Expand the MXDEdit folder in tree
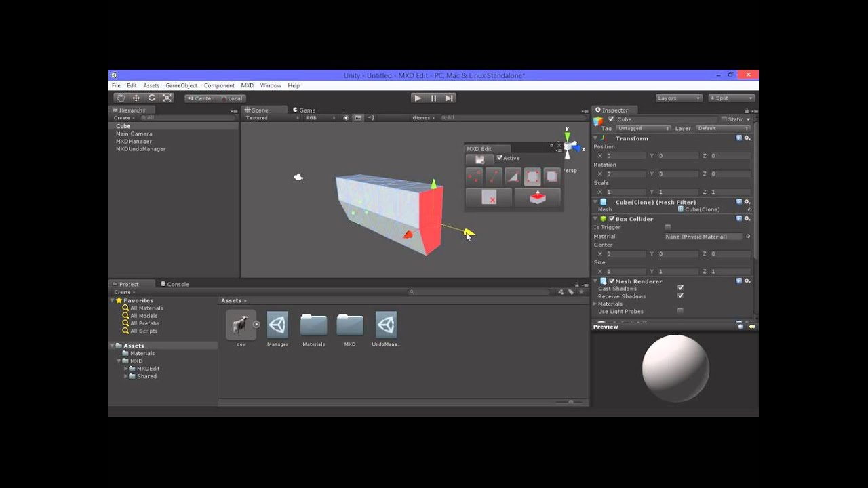This screenshot has width=868, height=488. tap(125, 369)
